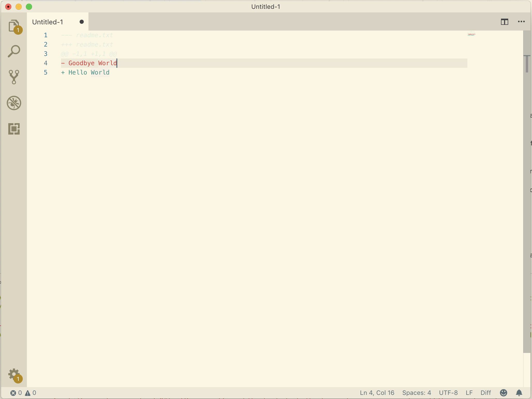This screenshot has height=399, width=532.
Task: Open the Run and Debug panel
Action: (x=14, y=103)
